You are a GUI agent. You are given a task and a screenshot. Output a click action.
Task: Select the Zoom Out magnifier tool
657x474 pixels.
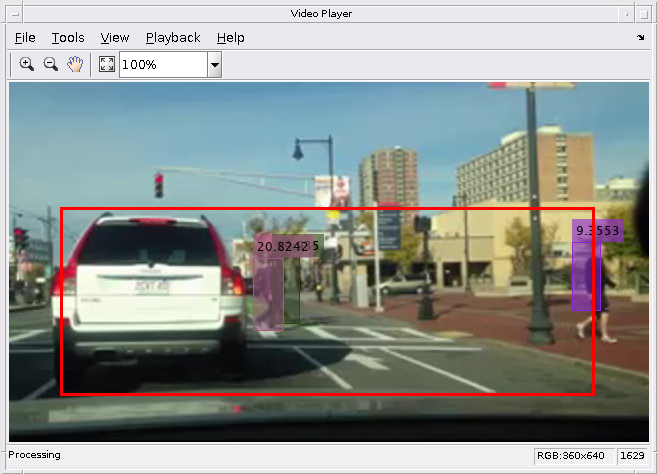[51, 64]
